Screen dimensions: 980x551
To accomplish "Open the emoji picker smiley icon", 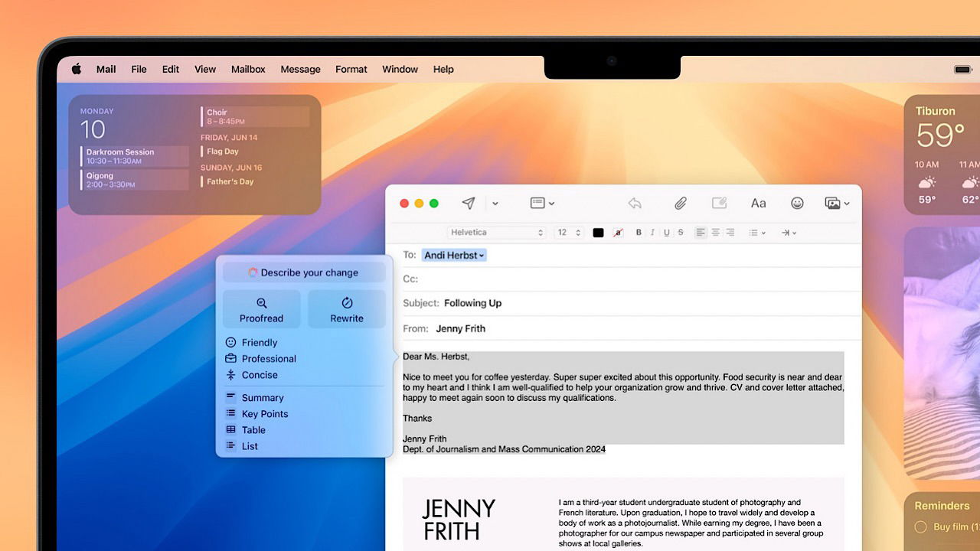I will (797, 203).
